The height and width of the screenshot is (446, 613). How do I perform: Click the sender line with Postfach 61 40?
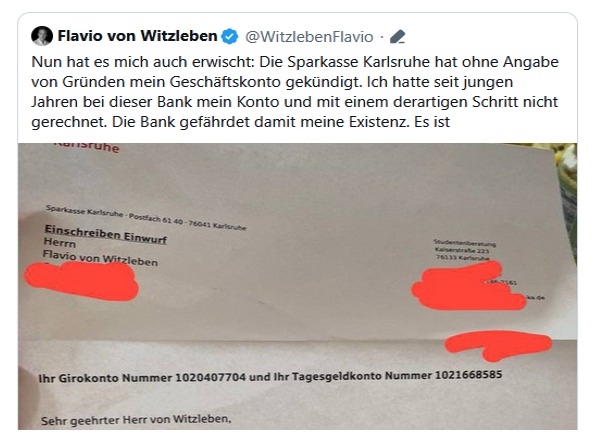[146, 218]
